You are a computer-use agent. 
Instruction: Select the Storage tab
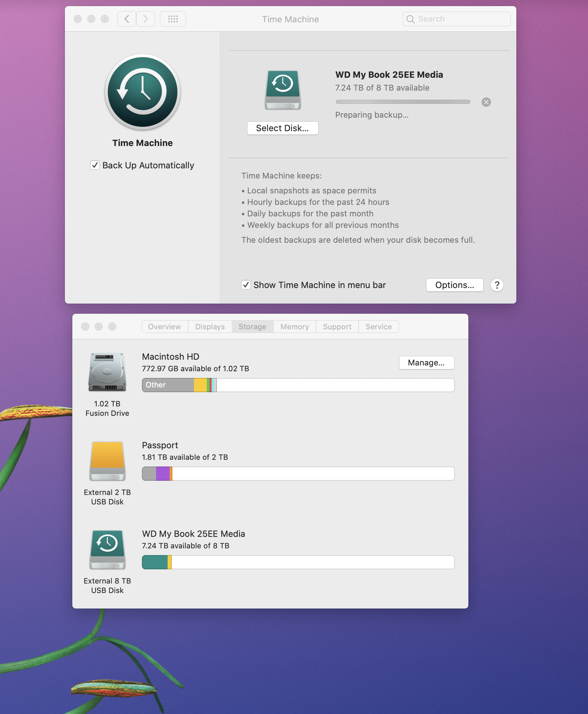(252, 327)
